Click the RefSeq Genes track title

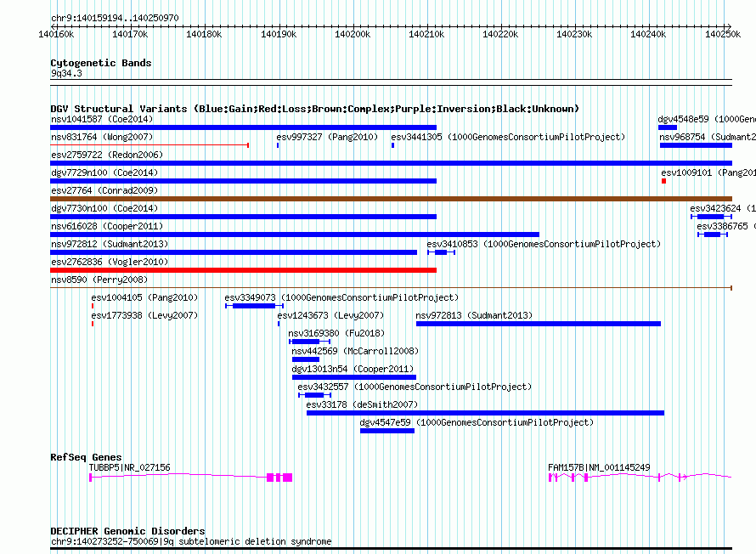tap(86, 457)
